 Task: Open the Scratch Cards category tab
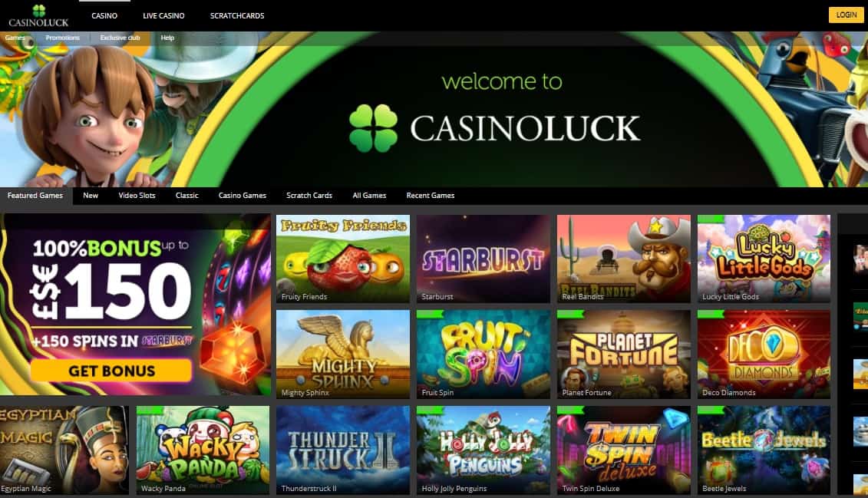pyautogui.click(x=309, y=196)
